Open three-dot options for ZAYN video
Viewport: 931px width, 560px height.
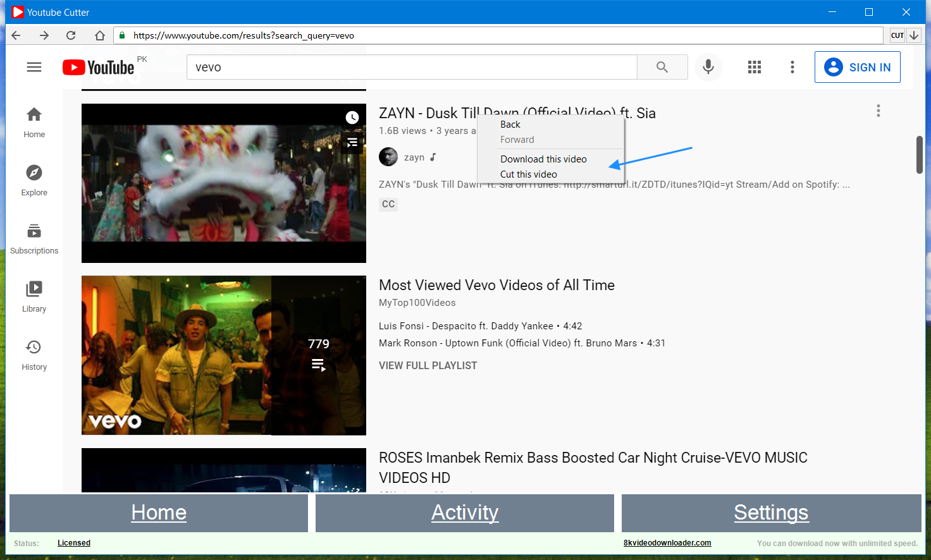[879, 111]
